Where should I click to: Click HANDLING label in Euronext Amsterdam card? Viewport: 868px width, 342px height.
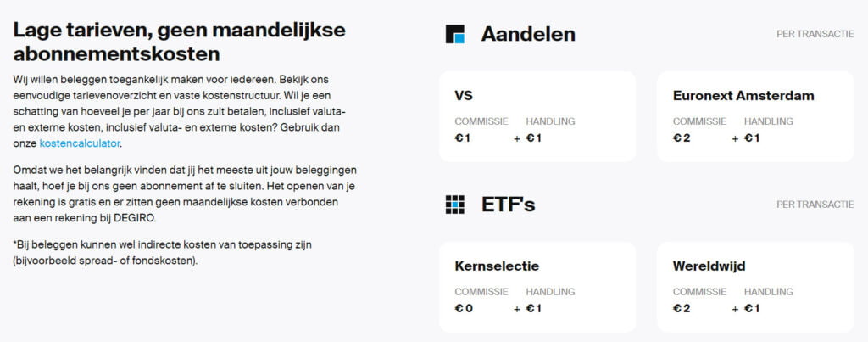(x=768, y=121)
